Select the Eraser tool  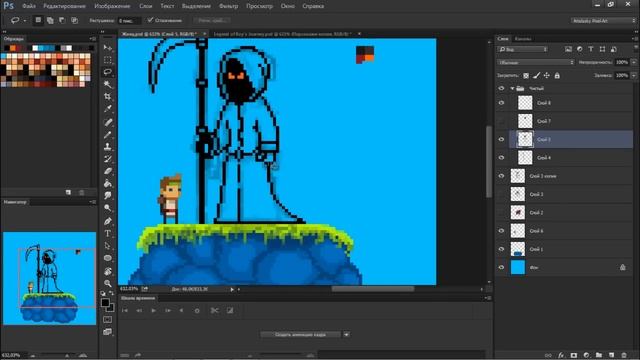pos(107,171)
